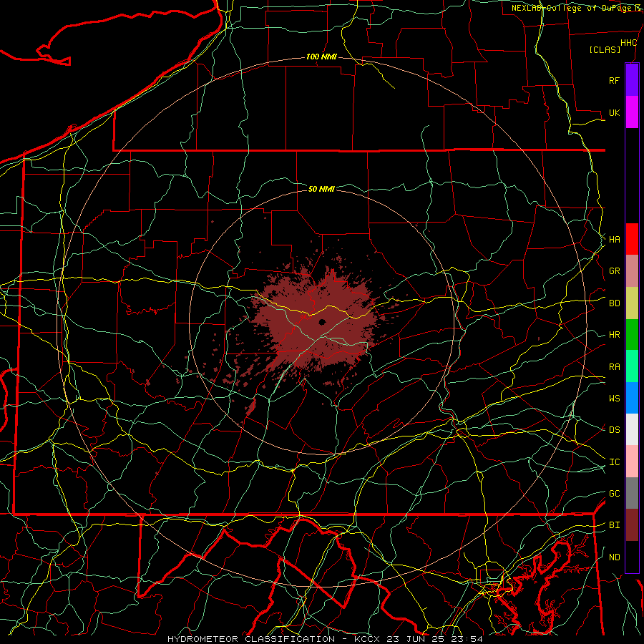
Task: Click the 'NEXLAB-College of DuPage' credit text
Action: point(573,8)
